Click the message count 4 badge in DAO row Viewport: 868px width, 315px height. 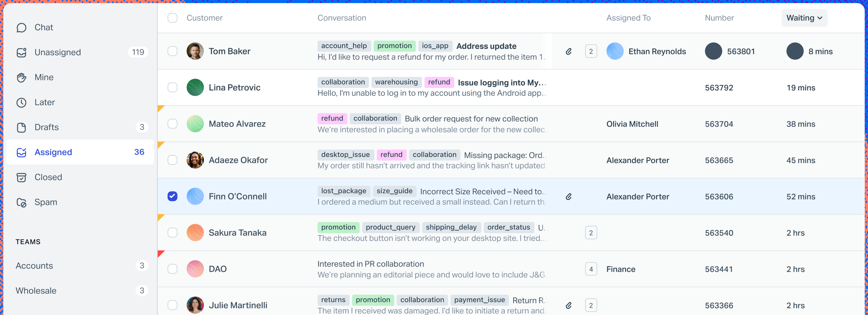(x=591, y=269)
